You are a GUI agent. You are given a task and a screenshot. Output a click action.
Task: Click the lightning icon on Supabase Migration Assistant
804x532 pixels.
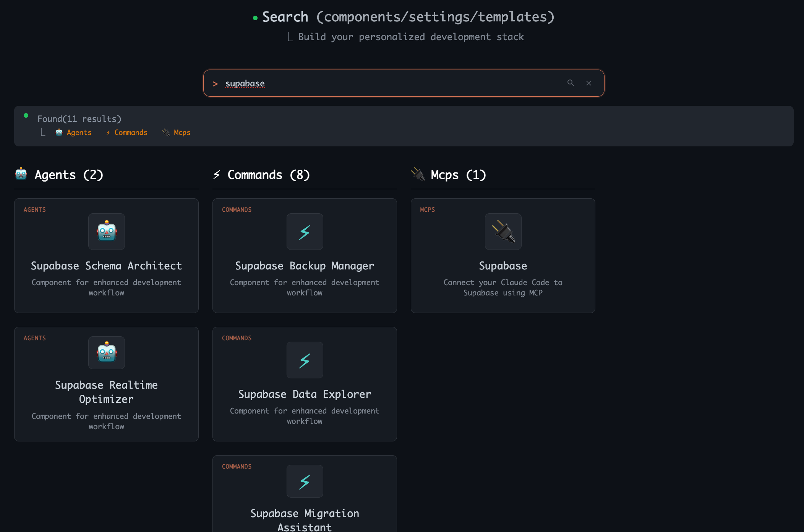tap(305, 481)
